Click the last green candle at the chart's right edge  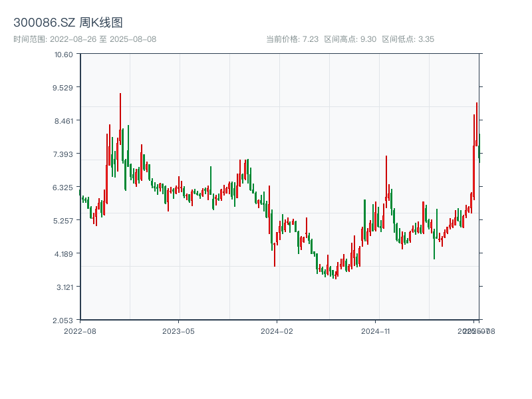(x=479, y=148)
